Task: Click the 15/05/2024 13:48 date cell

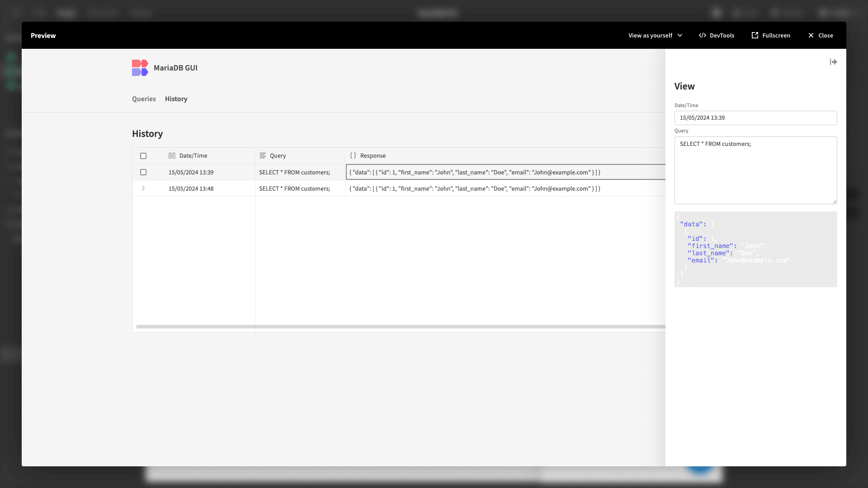Action: (191, 188)
